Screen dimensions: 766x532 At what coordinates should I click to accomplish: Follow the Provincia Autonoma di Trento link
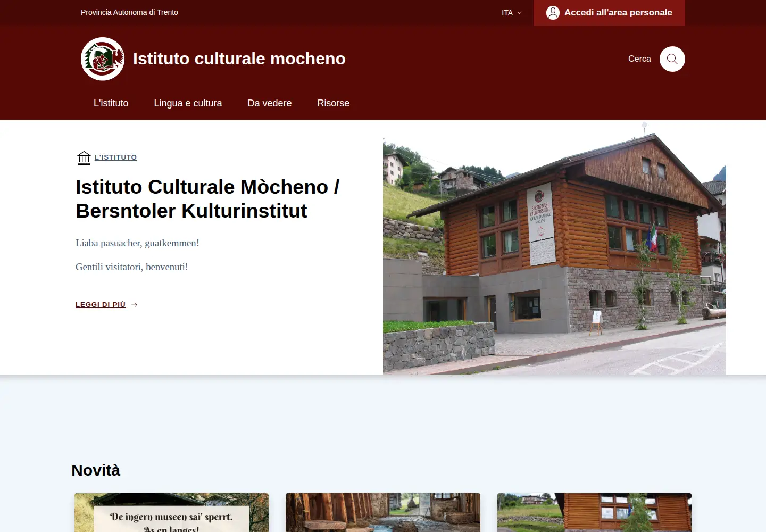129,12
